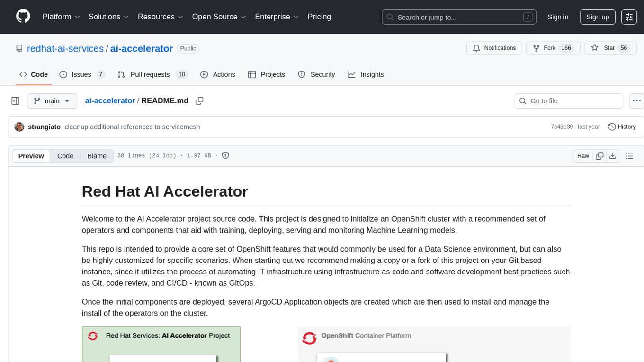
Task: Click the Search or jump to field
Action: pos(459,17)
